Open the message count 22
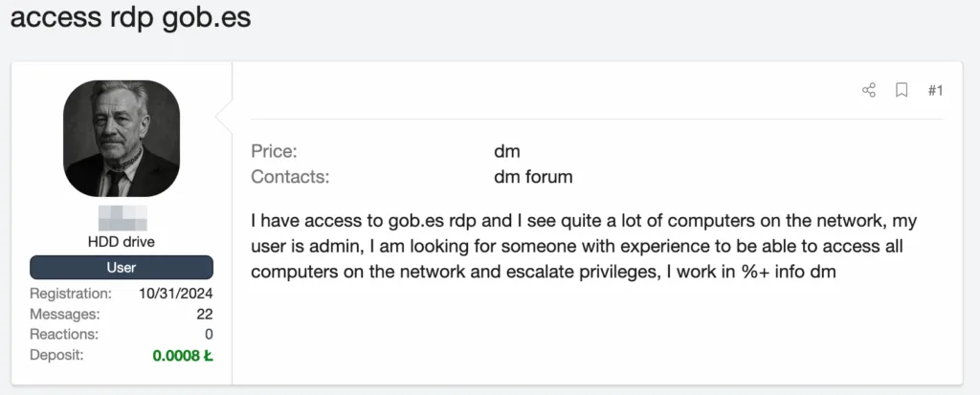 click(x=205, y=314)
